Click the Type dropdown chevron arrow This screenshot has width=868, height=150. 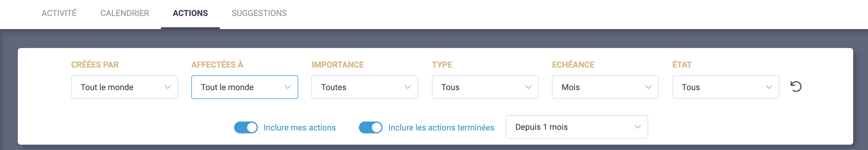(528, 87)
